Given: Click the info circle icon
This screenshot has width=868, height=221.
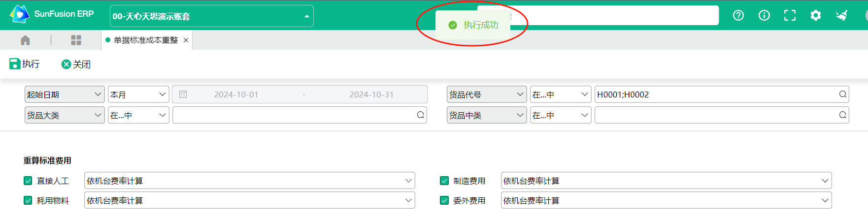Looking at the screenshot, I should [764, 15].
